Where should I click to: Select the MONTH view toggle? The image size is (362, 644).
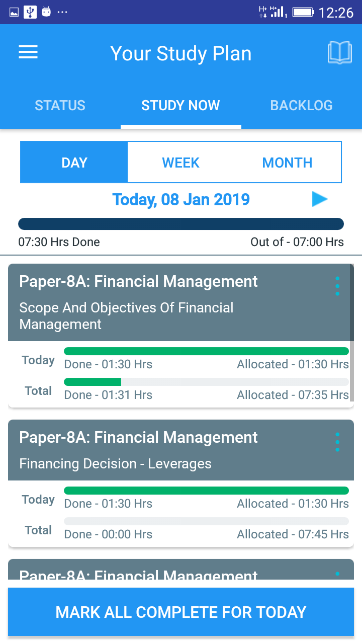point(287,163)
